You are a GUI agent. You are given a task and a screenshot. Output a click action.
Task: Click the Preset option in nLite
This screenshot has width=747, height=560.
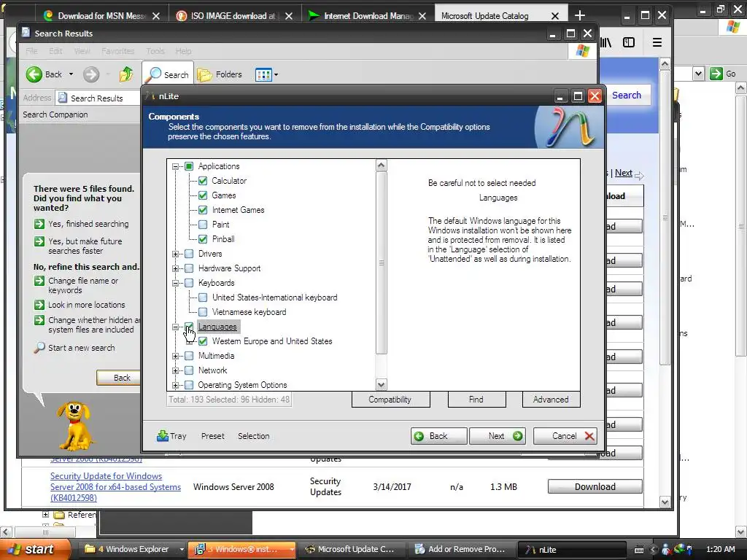click(x=212, y=436)
